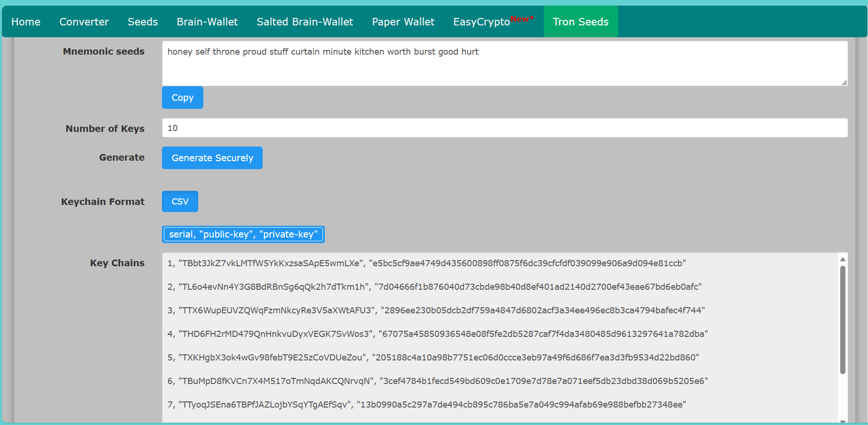Image resolution: width=868 pixels, height=425 pixels.
Task: Select key chain row 5 starting TXKHgbX3ok
Action: coord(433,357)
